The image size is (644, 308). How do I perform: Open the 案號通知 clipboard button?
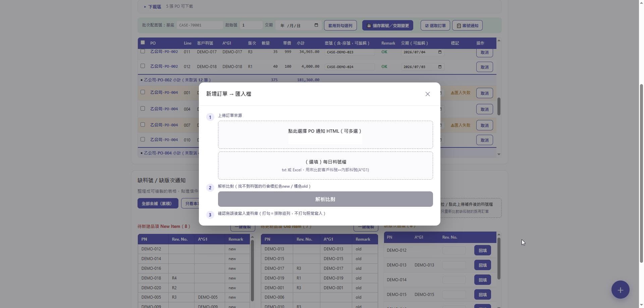[467, 25]
